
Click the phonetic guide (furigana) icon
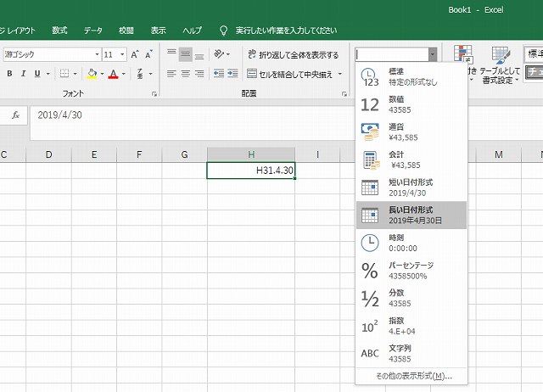pos(140,74)
